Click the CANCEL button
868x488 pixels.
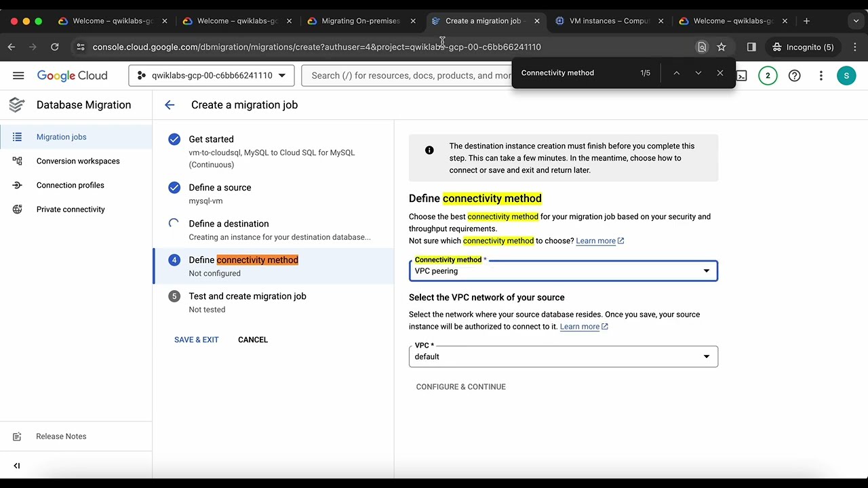point(253,340)
